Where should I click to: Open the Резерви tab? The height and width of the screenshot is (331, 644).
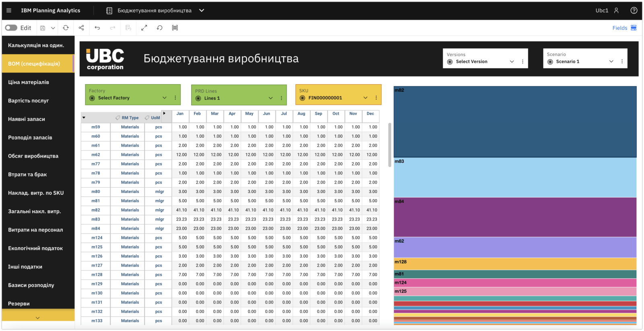coord(38,304)
